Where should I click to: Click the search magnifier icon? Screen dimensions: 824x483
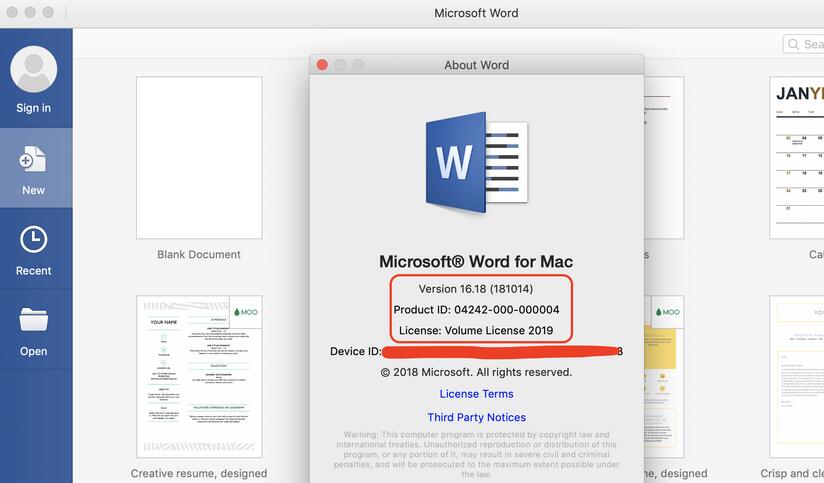794,45
